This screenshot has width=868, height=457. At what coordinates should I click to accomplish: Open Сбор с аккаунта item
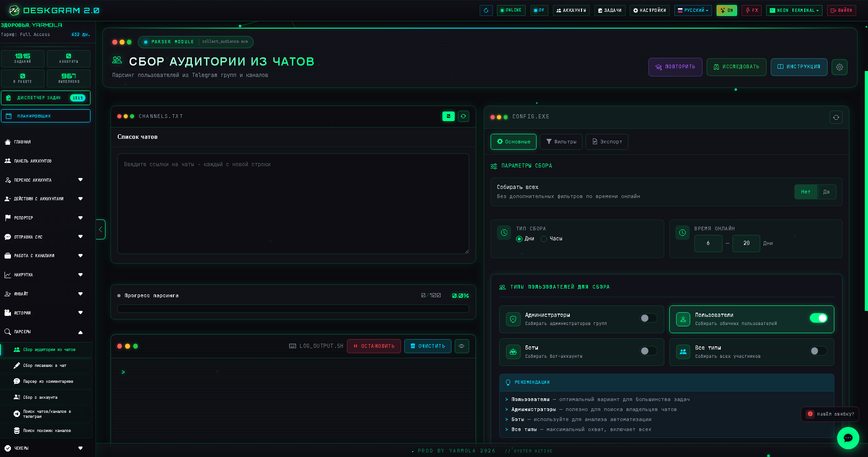point(46,397)
